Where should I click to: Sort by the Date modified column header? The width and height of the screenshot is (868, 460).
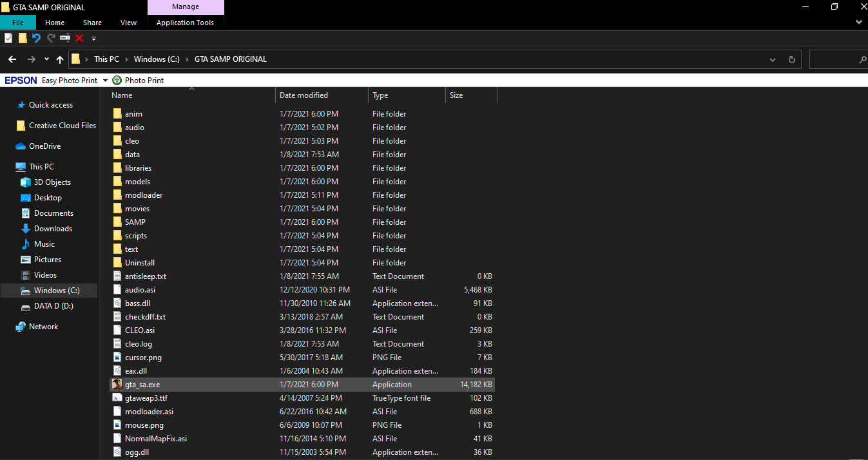click(x=322, y=95)
